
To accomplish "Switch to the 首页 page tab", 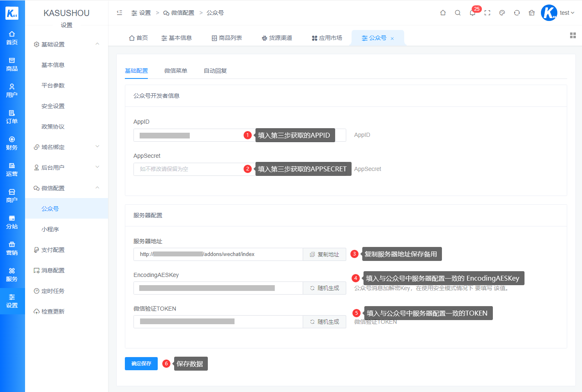I will [x=138, y=38].
